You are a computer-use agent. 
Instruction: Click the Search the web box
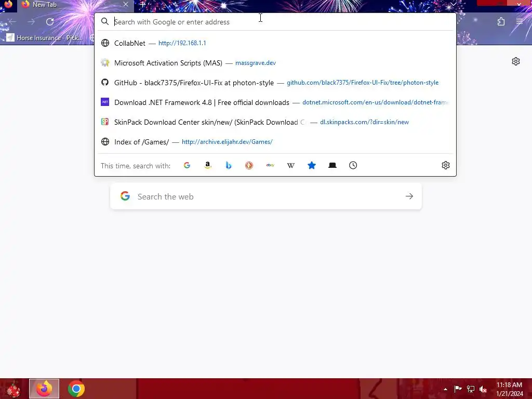pos(266,196)
